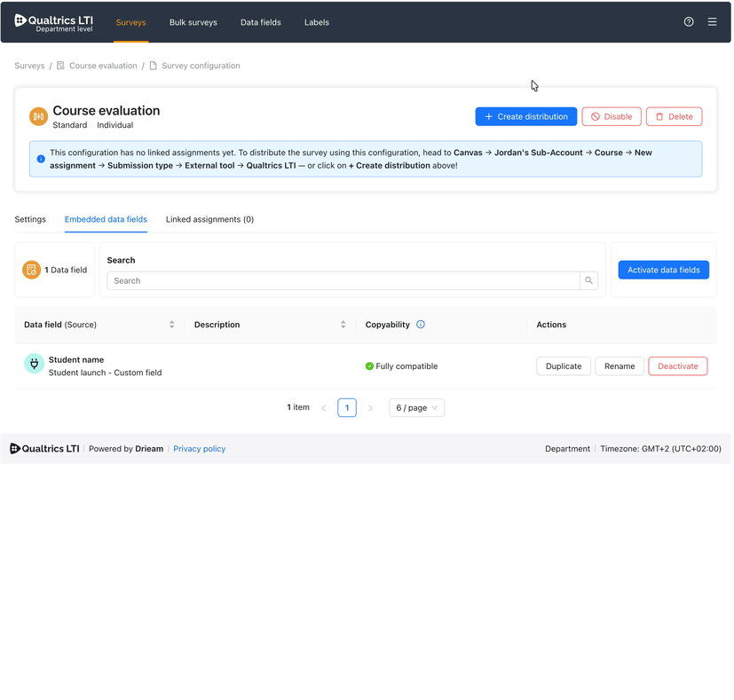Click the search magnifier icon
The image size is (734, 700).
click(588, 280)
